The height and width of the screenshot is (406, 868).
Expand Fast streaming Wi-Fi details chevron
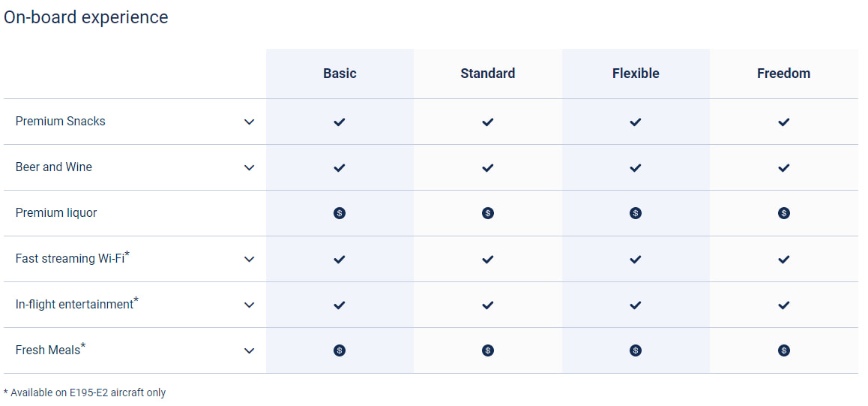(x=250, y=259)
